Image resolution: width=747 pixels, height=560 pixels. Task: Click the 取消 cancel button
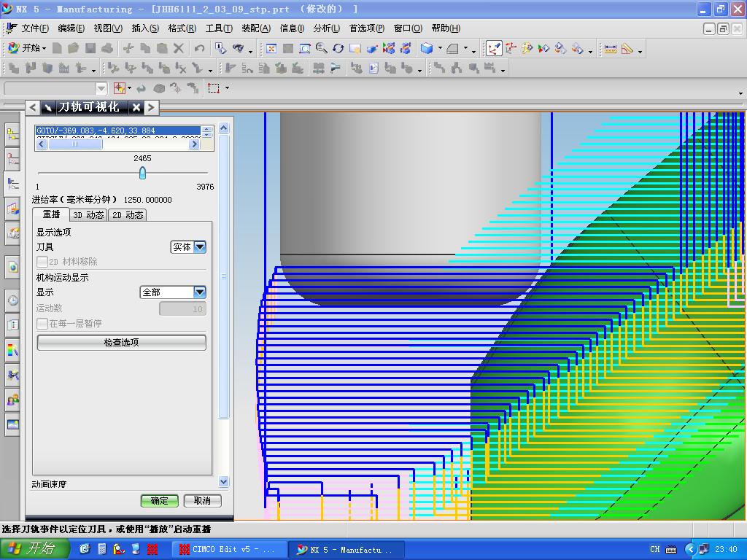tap(203, 501)
